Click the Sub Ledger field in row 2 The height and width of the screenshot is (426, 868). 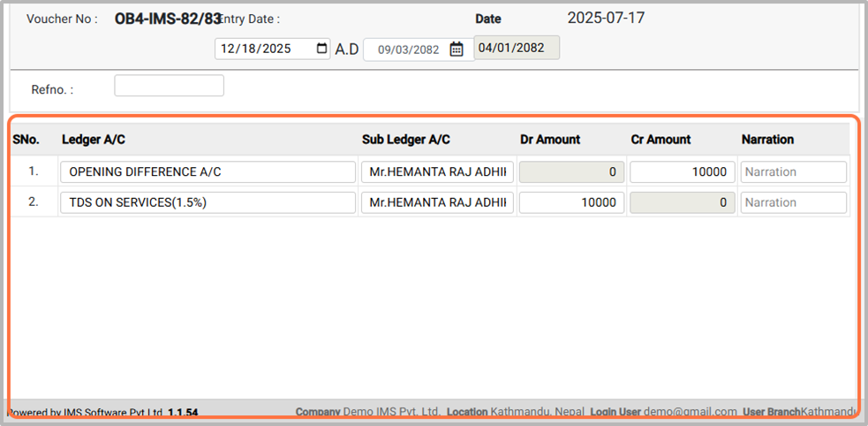tap(438, 202)
